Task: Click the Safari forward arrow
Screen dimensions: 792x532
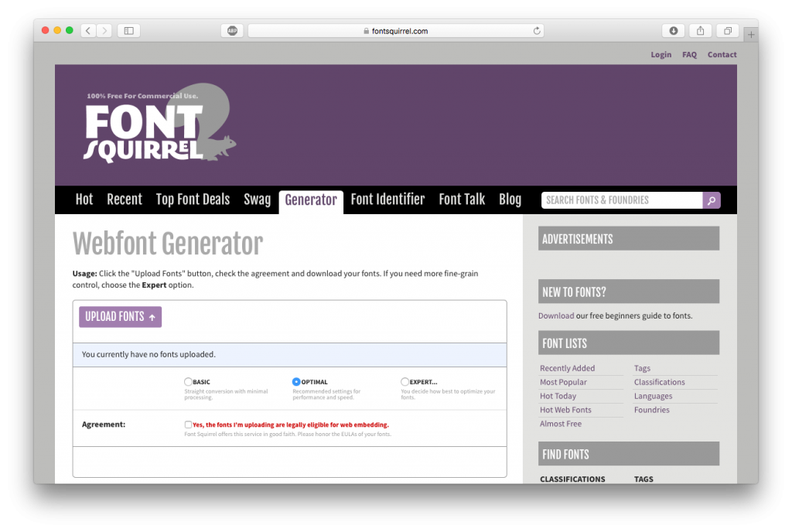Action: 104,31
